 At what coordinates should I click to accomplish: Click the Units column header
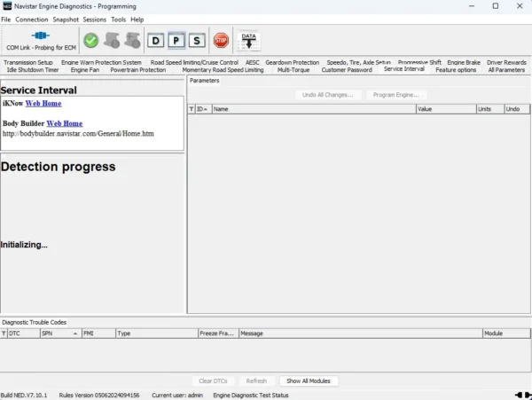coord(490,109)
